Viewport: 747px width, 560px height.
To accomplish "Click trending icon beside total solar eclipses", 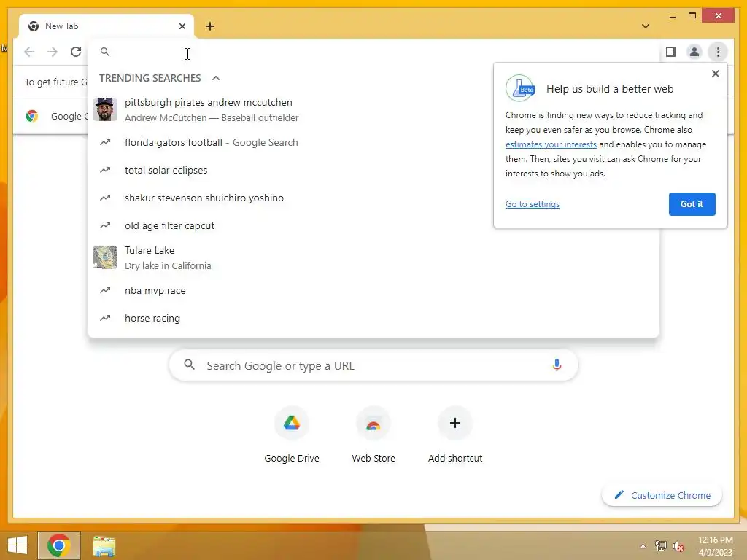I will (x=105, y=170).
